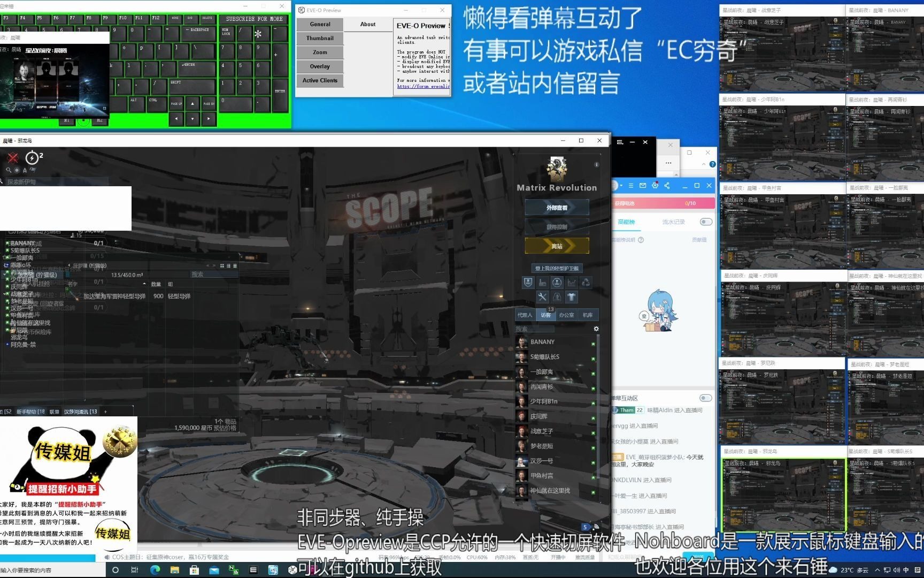Click the red crossed-swords icon in game top-left
The width and height of the screenshot is (924, 578).
13,157
